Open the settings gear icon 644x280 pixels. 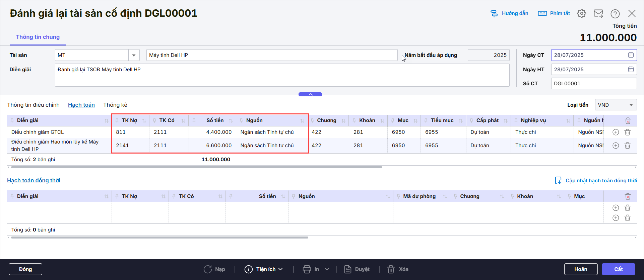pyautogui.click(x=581, y=13)
